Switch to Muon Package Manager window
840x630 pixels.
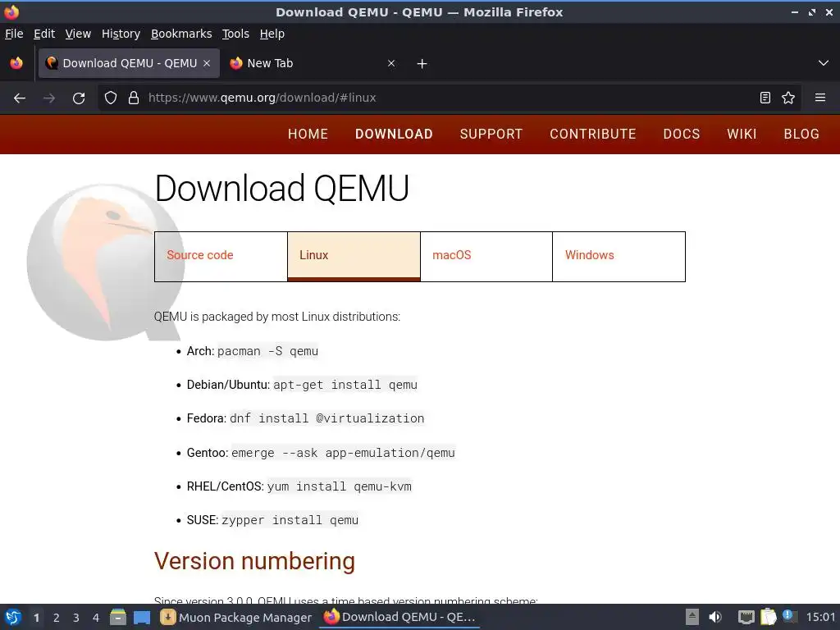pos(236,618)
